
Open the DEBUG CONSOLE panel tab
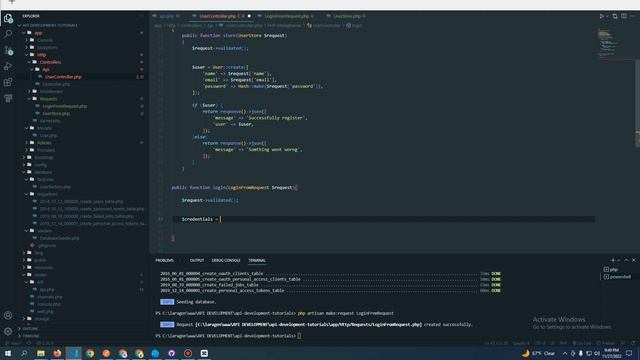(x=226, y=260)
